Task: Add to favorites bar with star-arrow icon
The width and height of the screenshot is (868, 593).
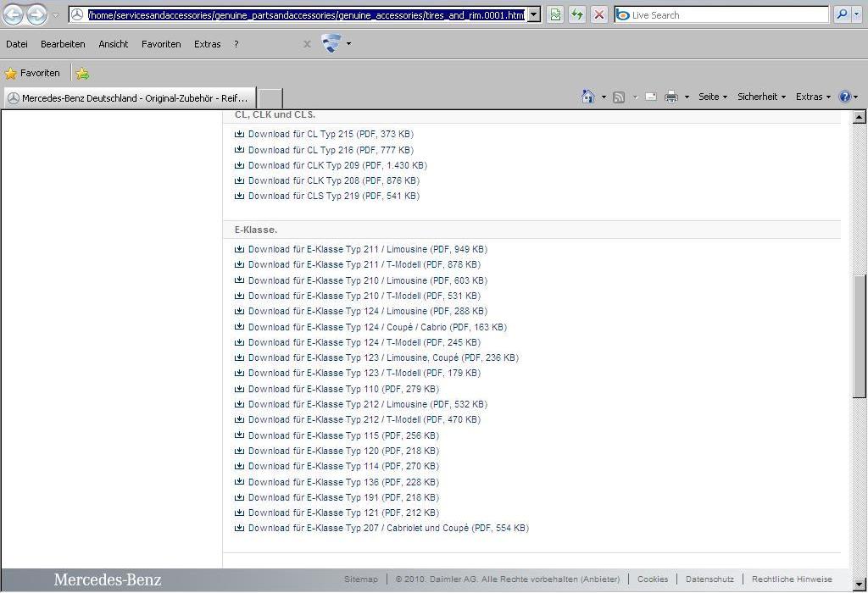Action: tap(82, 73)
